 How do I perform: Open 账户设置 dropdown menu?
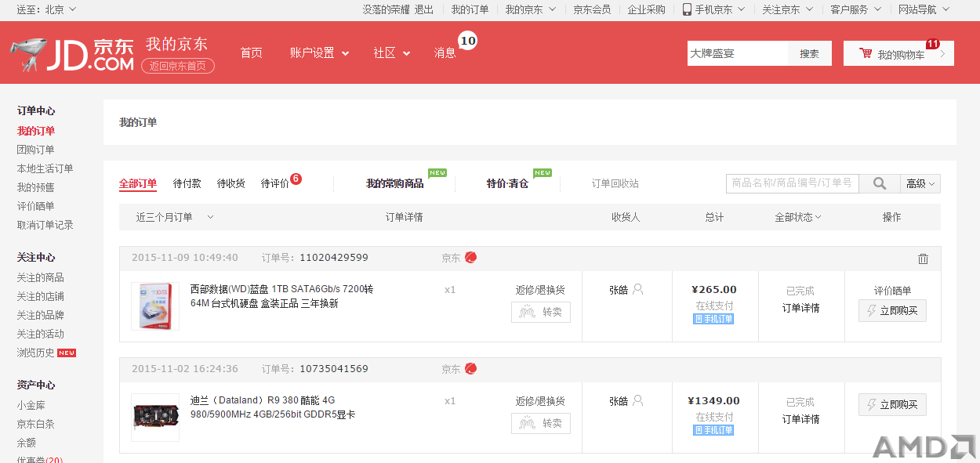pos(319,52)
